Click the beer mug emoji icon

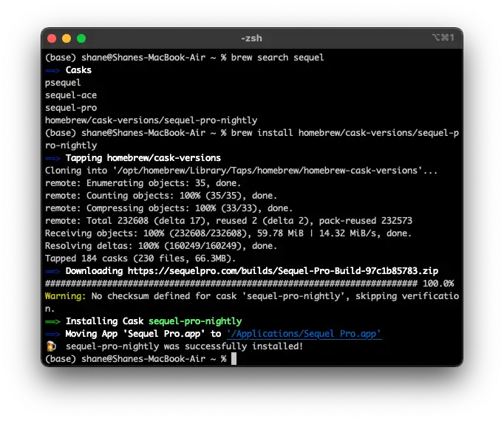pyautogui.click(x=51, y=346)
